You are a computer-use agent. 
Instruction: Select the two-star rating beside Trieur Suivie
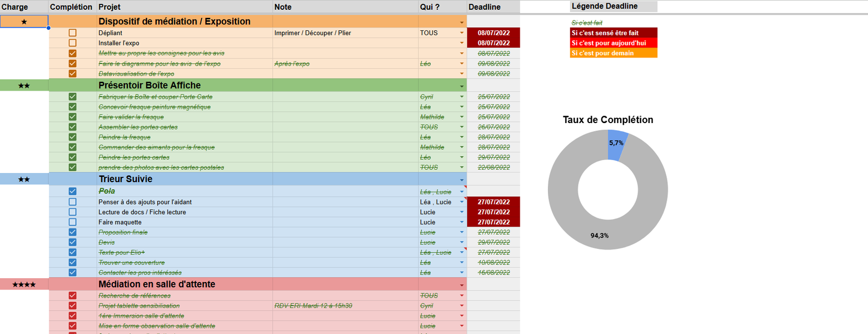click(24, 179)
